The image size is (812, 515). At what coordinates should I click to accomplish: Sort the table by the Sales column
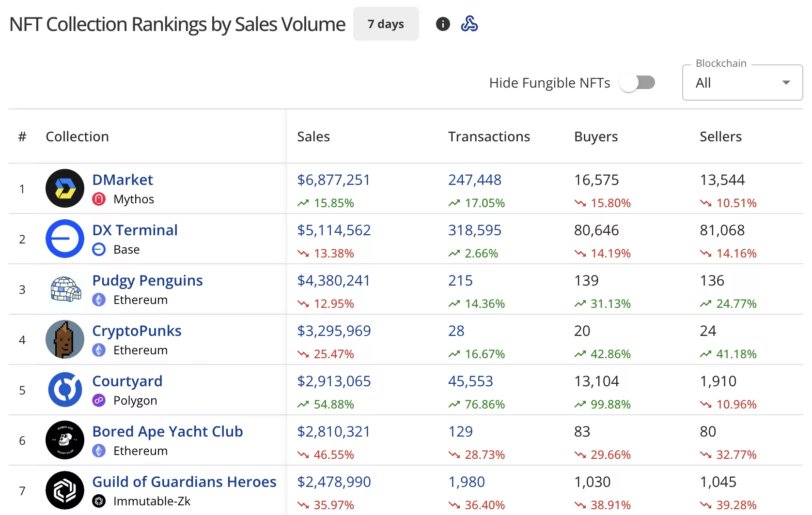313,136
